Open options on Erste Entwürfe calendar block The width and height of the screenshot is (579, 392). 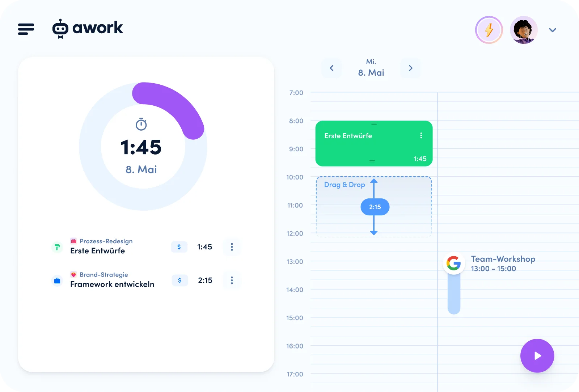[421, 135]
